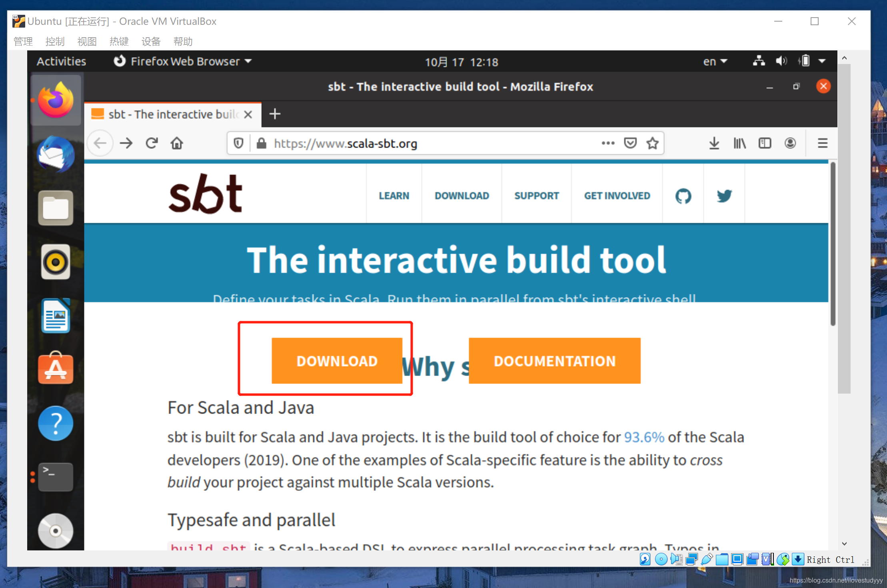Open the Firefox hamburger menu

click(x=822, y=143)
